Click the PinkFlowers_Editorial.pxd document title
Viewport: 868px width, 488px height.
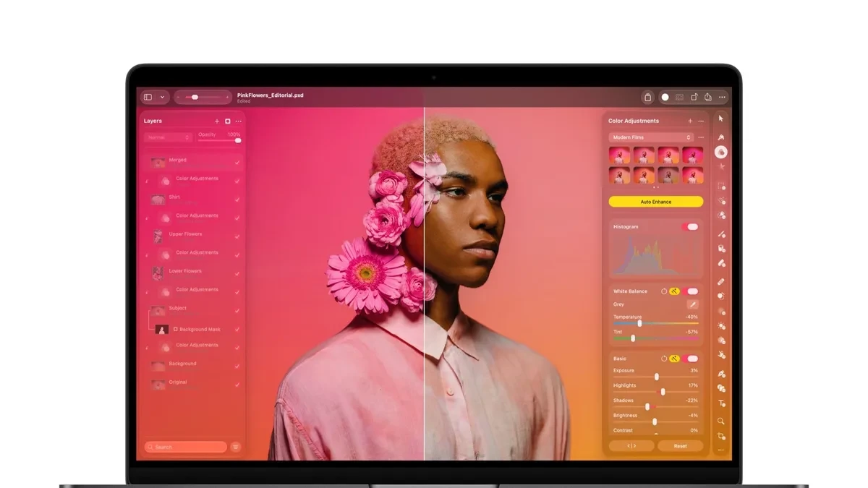(271, 95)
